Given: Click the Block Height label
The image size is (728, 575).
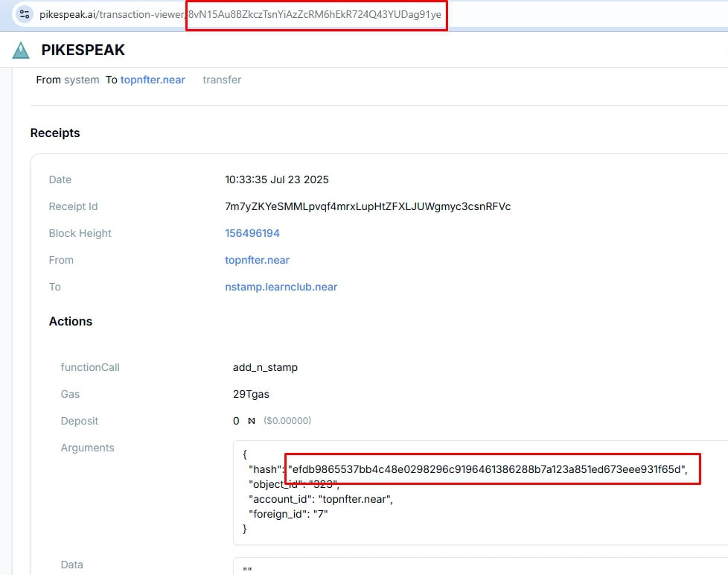Looking at the screenshot, I should 80,233.
